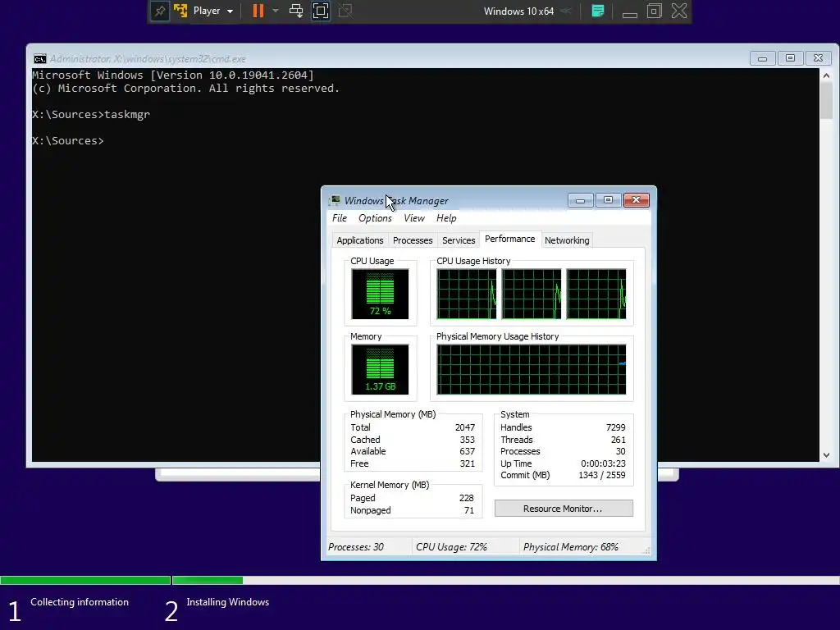Viewport: 840px width, 630px height.
Task: Click the Task Manager resize grip
Action: pos(646,550)
